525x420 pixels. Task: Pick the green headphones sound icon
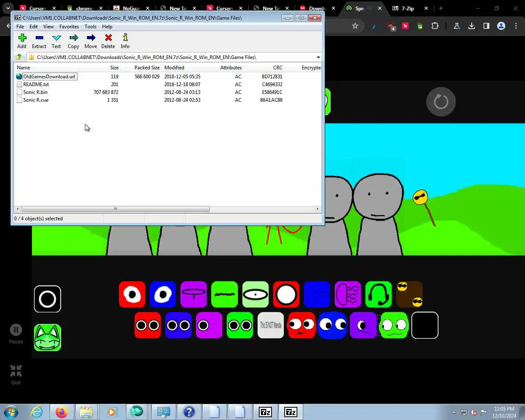click(x=379, y=294)
